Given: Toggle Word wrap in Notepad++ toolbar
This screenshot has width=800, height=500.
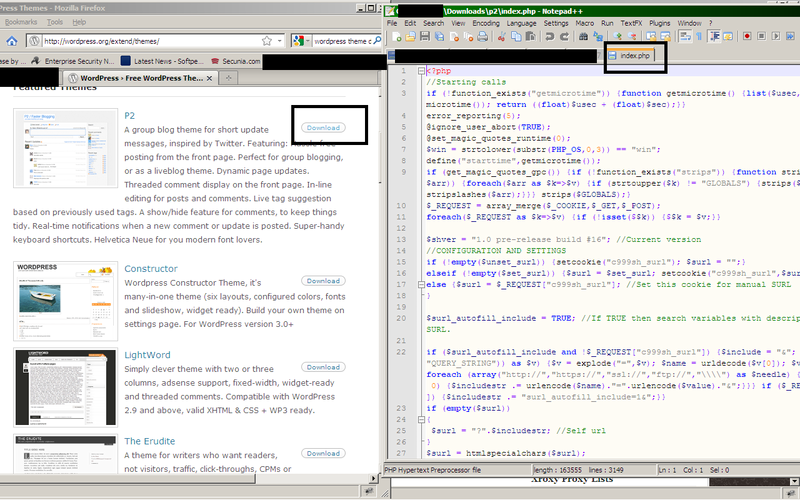Looking at the screenshot, I should (685, 36).
